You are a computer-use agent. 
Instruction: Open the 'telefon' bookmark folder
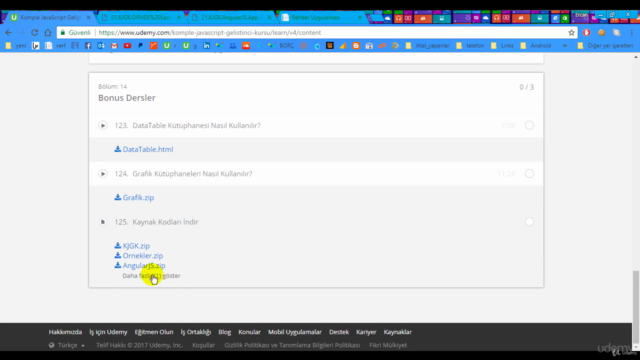(x=470, y=46)
